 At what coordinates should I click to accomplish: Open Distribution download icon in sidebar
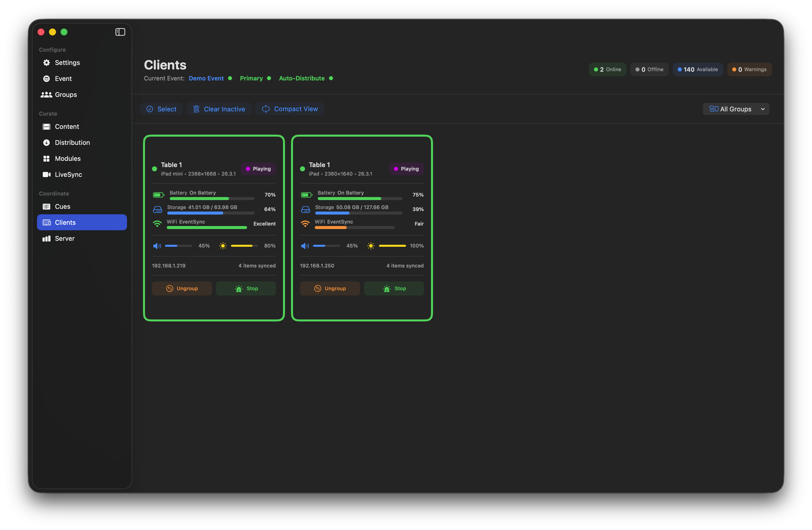pyautogui.click(x=46, y=142)
